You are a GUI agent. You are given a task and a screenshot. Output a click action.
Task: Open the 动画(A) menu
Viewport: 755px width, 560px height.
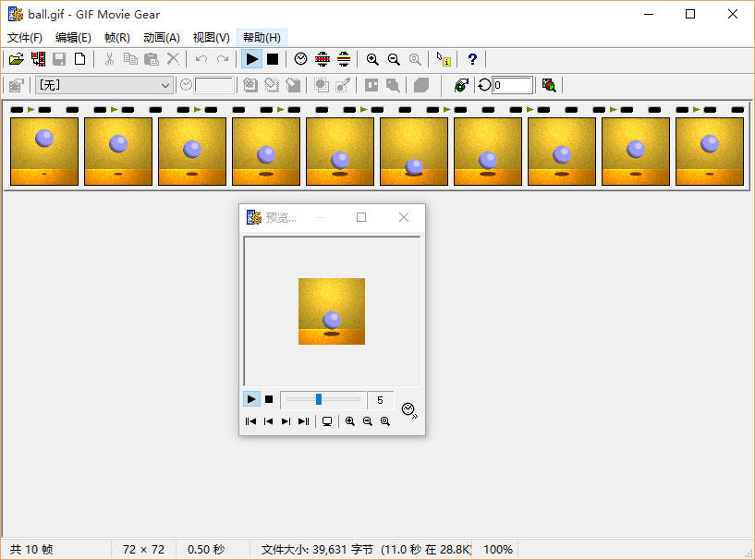pos(161,38)
